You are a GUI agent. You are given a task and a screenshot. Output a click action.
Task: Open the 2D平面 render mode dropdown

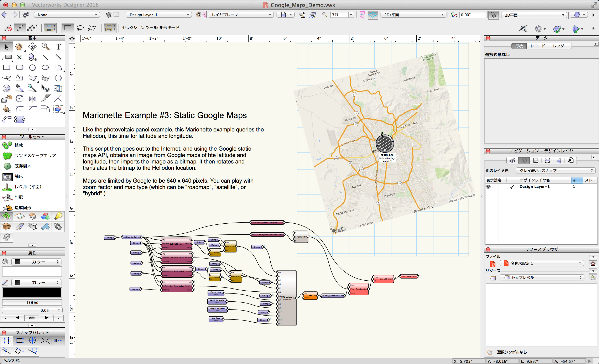(534, 15)
